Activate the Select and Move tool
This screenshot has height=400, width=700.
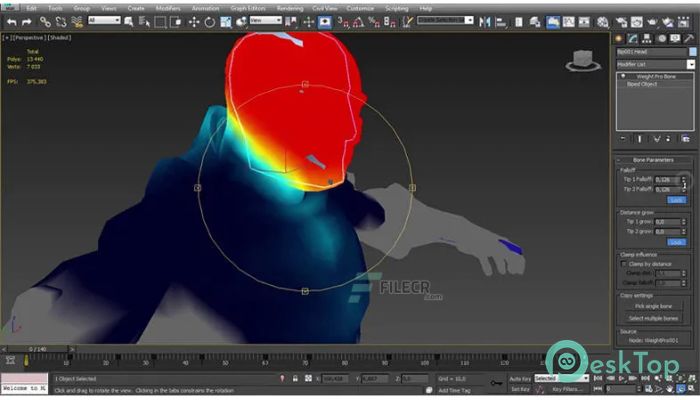click(x=194, y=21)
